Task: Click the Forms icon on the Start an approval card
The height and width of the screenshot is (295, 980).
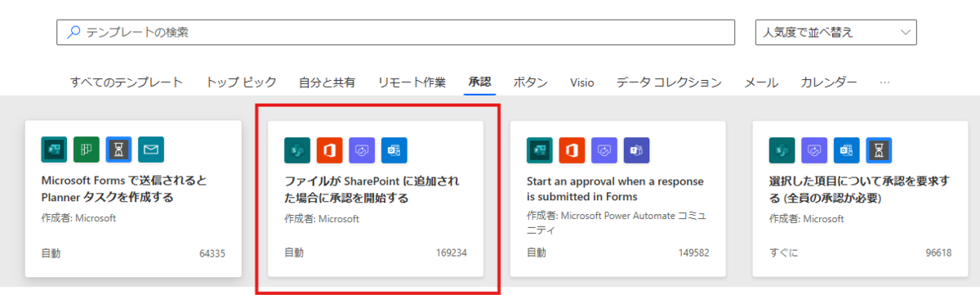Action: point(540,150)
